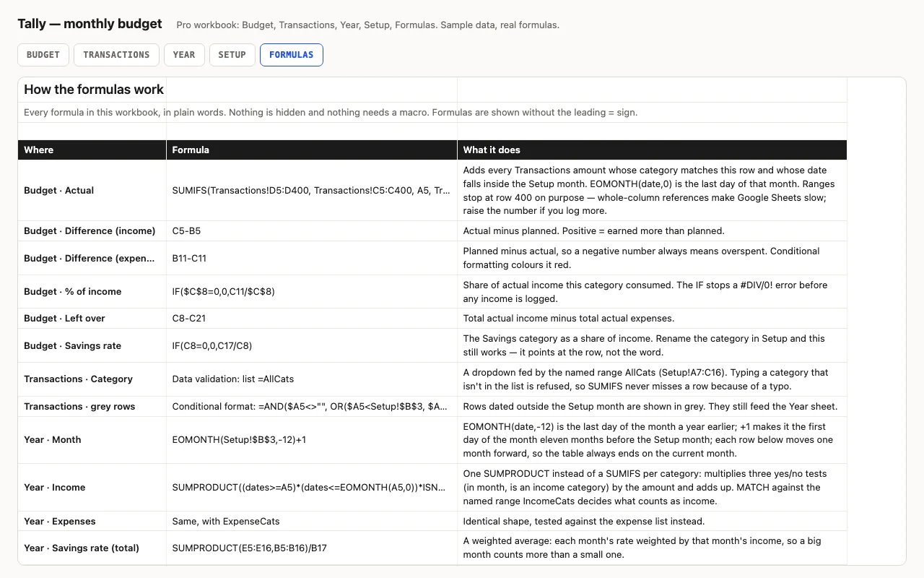This screenshot has width=924, height=578.
Task: Click the 'Data validation: list =AllCats' cell
Action: [x=312, y=379]
